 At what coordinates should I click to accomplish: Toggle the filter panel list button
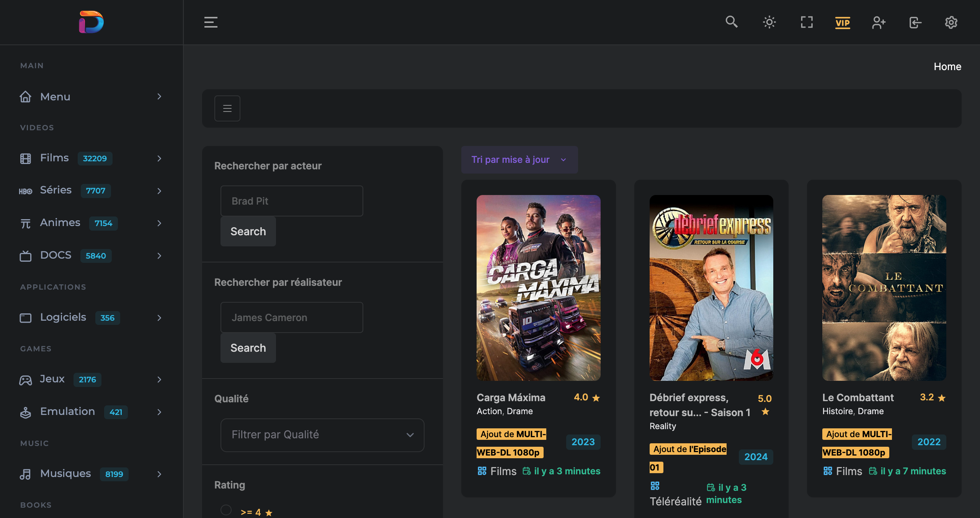pos(227,108)
